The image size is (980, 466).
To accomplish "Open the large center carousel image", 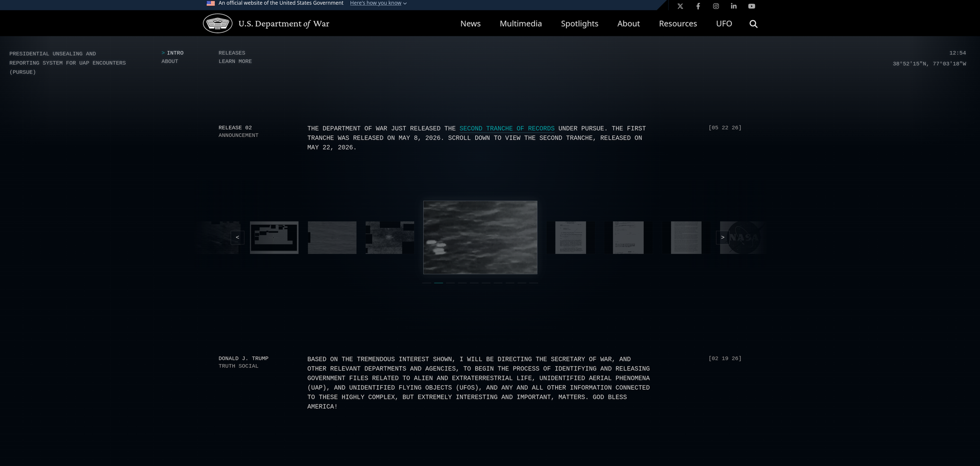I will point(480,237).
